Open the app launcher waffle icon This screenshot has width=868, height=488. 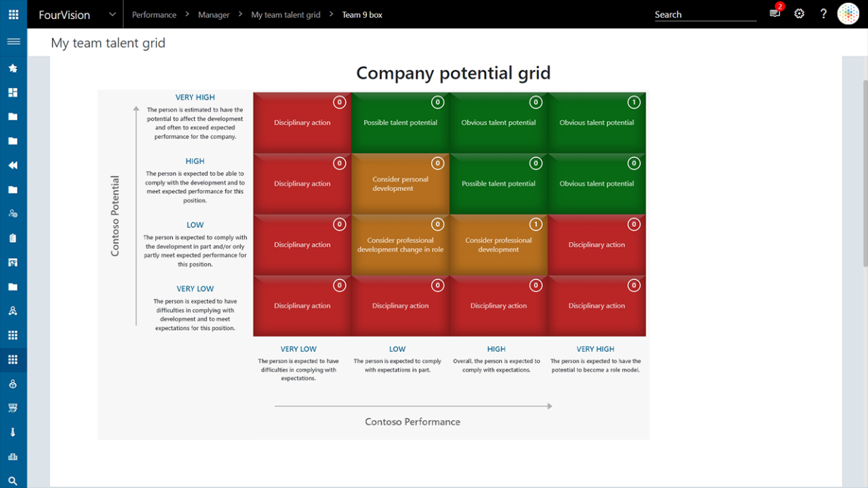[13, 14]
